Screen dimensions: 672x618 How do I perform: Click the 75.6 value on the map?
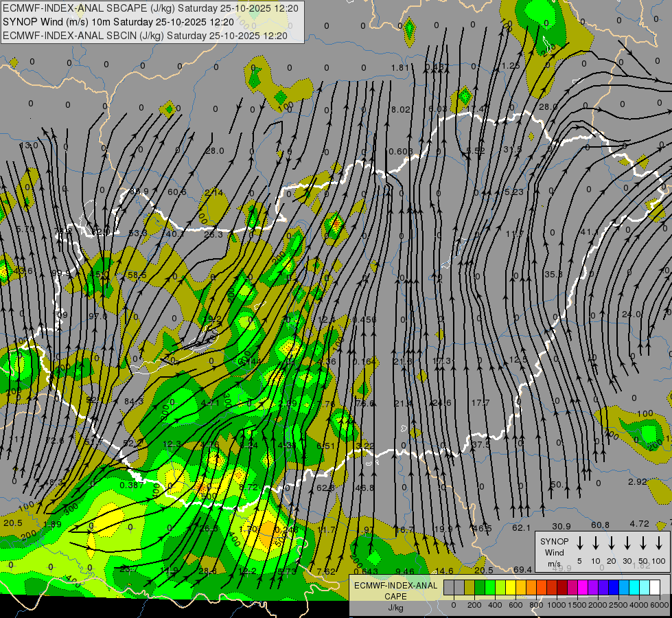pyautogui.click(x=364, y=404)
